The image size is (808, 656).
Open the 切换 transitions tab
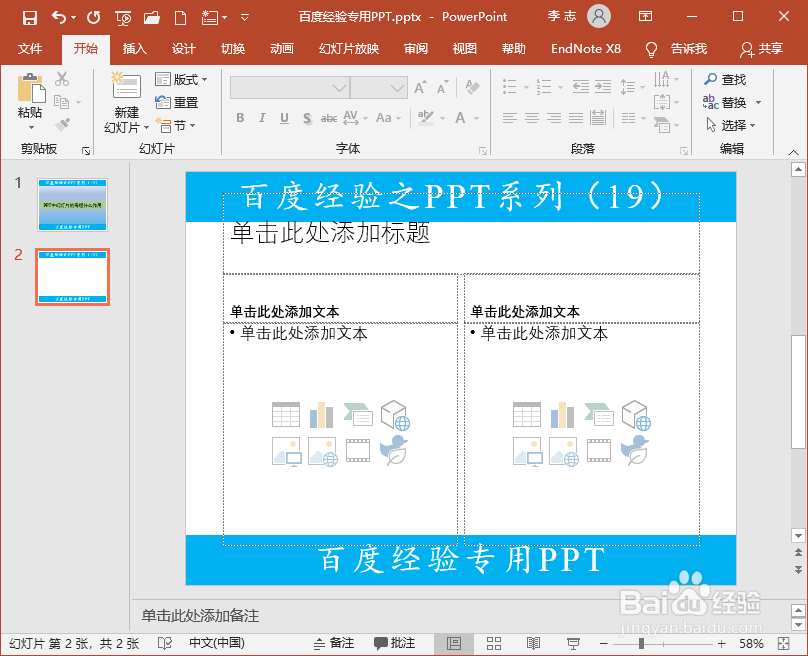[233, 49]
